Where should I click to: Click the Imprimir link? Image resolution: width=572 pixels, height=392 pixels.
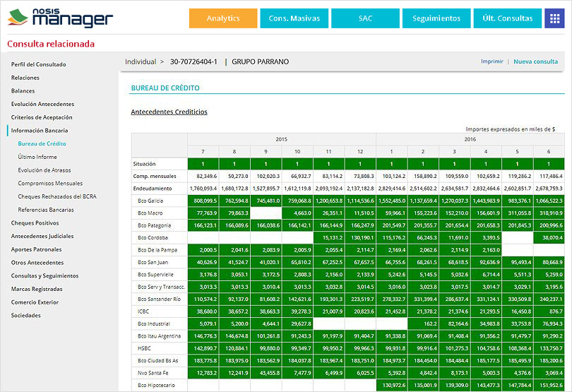pos(491,61)
